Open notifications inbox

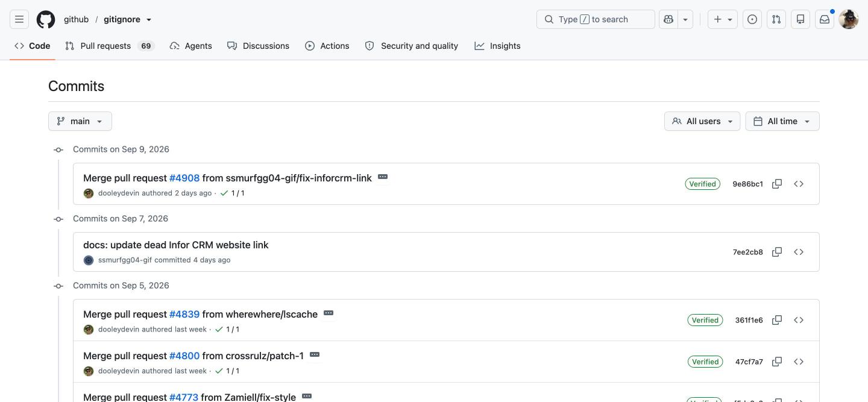(825, 19)
